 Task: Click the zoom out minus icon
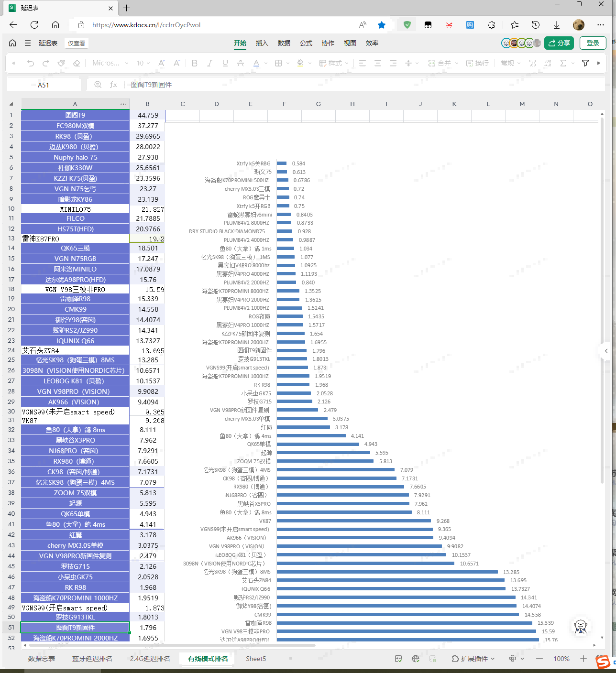point(539,659)
